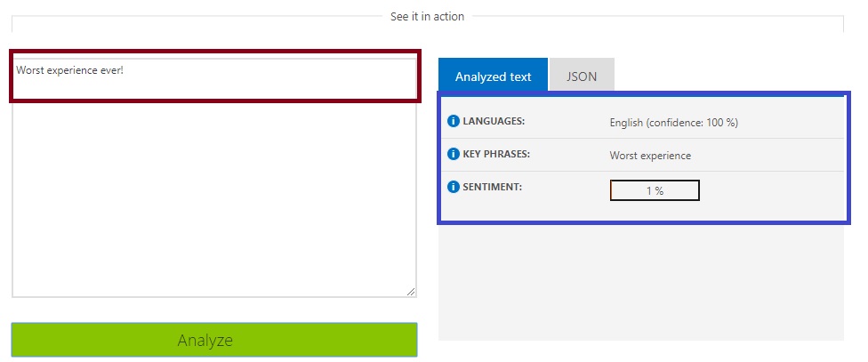
Task: Click the "See it in action" heading
Action: (x=428, y=17)
